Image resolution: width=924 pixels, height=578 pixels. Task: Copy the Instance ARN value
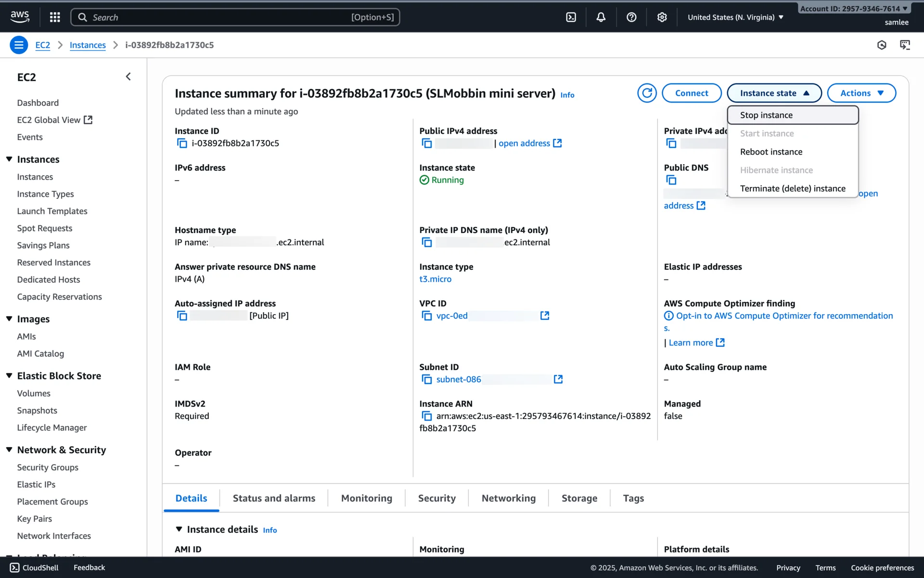pyautogui.click(x=426, y=416)
